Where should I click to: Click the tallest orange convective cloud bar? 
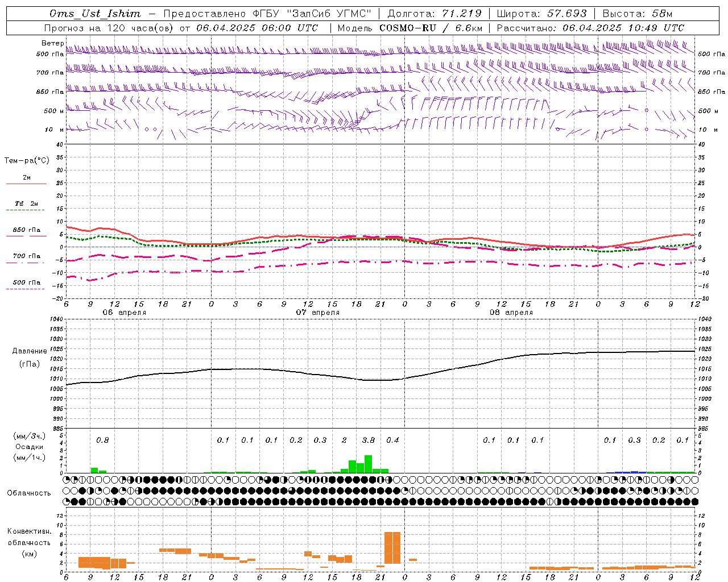pos(392,548)
